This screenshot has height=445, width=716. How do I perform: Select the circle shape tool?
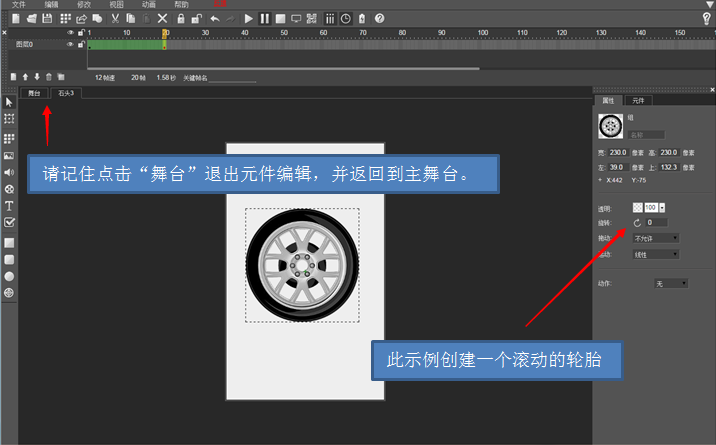9,275
